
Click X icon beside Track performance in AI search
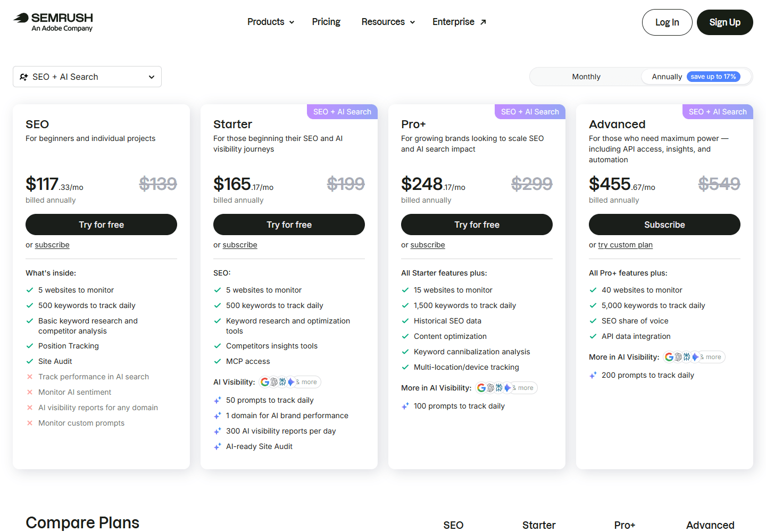coord(30,377)
